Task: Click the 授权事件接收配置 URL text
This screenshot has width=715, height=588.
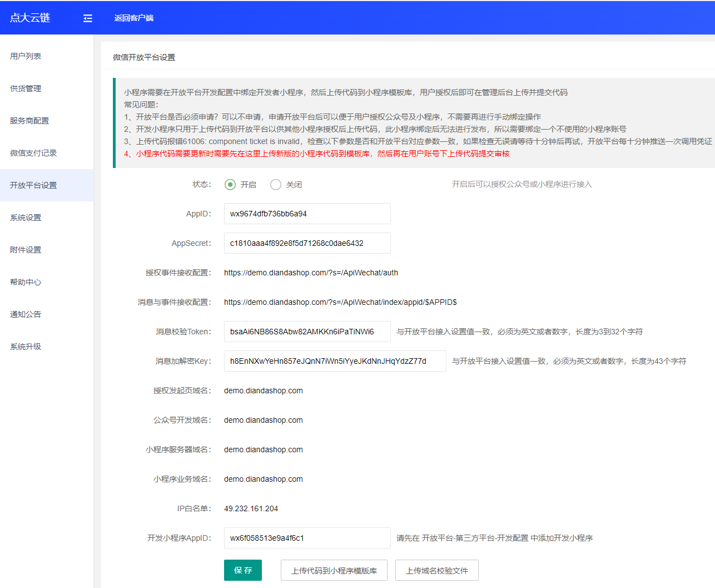Action: [311, 273]
